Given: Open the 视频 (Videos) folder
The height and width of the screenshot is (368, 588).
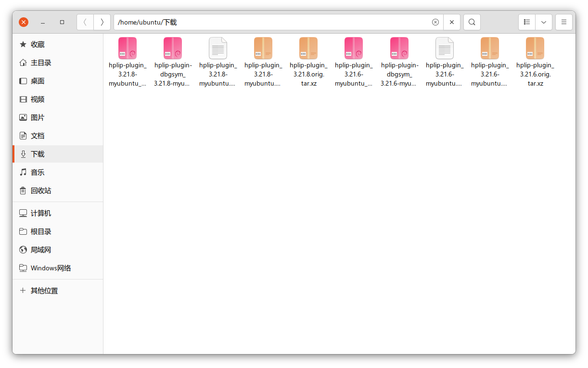Looking at the screenshot, I should click(58, 99).
